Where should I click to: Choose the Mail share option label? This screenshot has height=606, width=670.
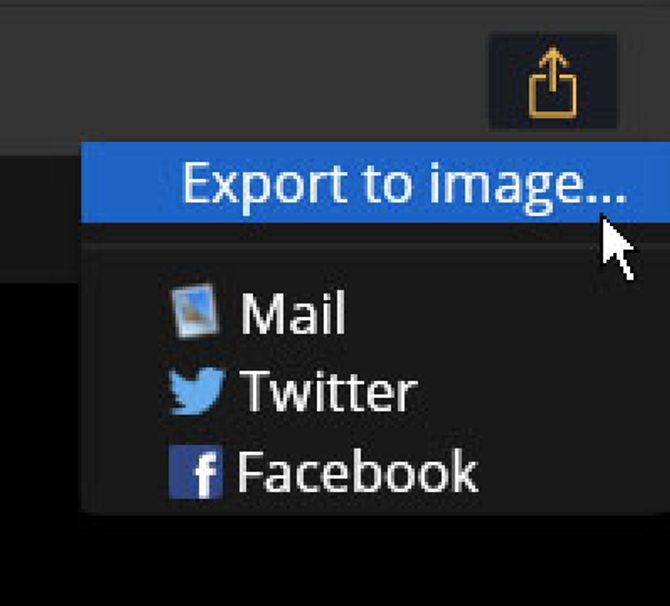point(293,312)
